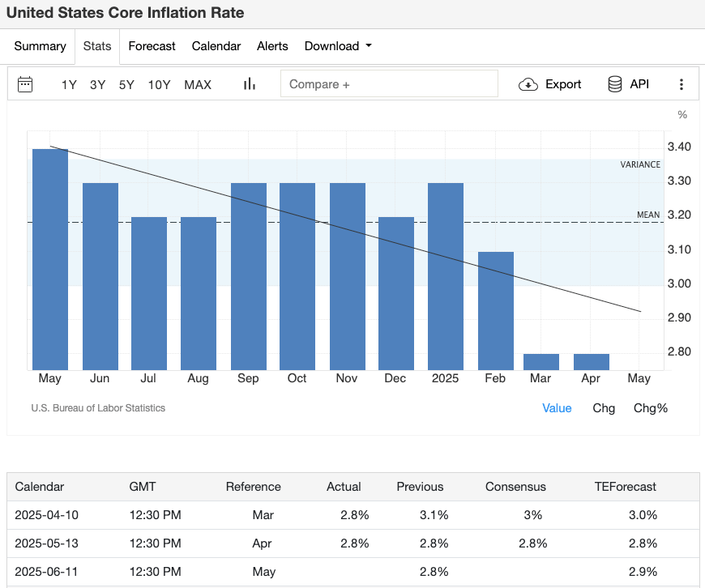Select the 5Y range option
Screen dimensions: 705x588
click(x=126, y=84)
